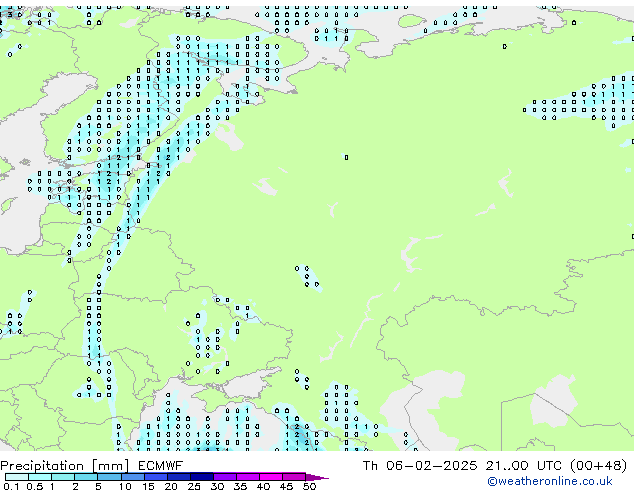Viewport: 634px width, 490px height.
Task: Click the '20' legend value label
Action: tap(171, 486)
